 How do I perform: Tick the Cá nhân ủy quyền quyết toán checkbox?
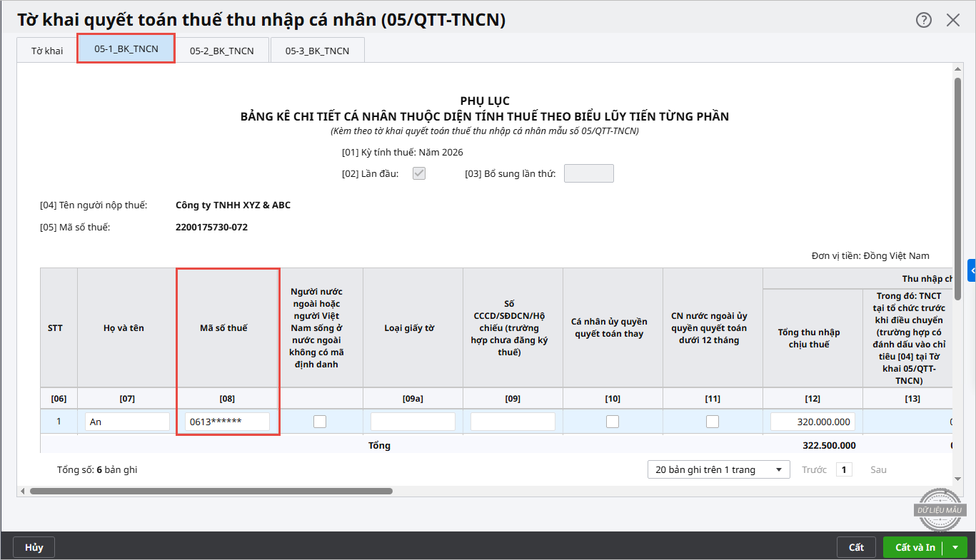point(613,422)
